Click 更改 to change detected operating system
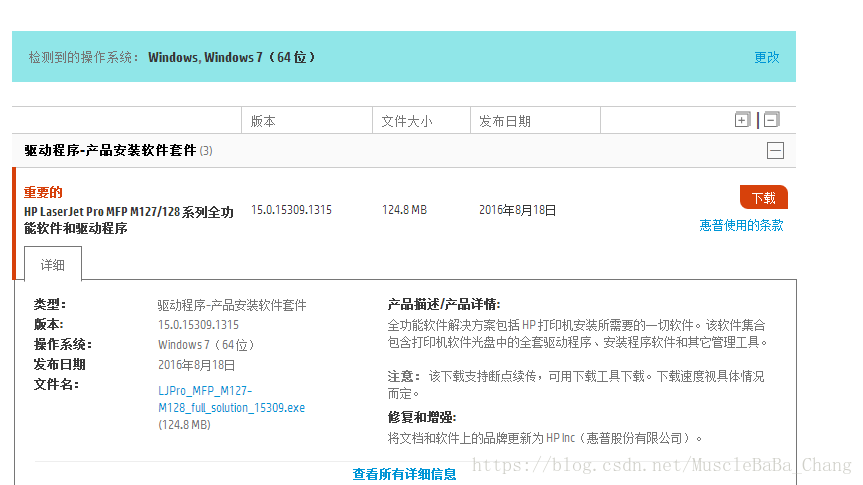 [766, 57]
